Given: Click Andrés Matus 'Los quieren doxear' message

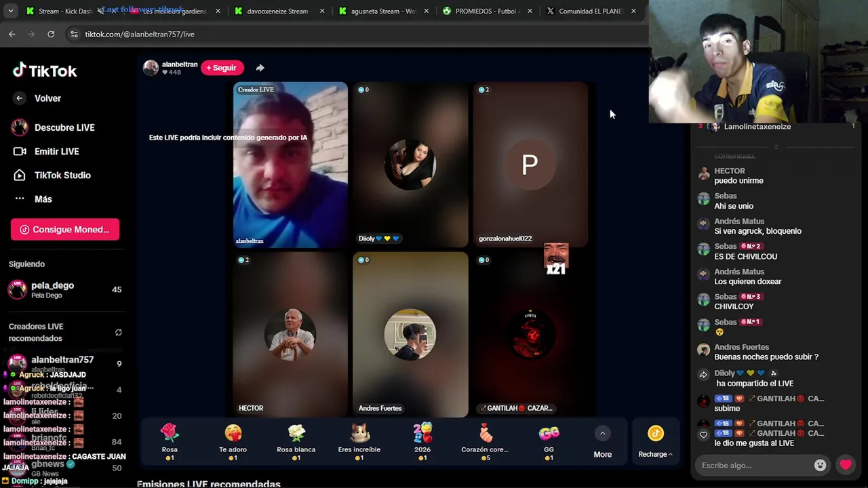Looking at the screenshot, I should coord(747,281).
